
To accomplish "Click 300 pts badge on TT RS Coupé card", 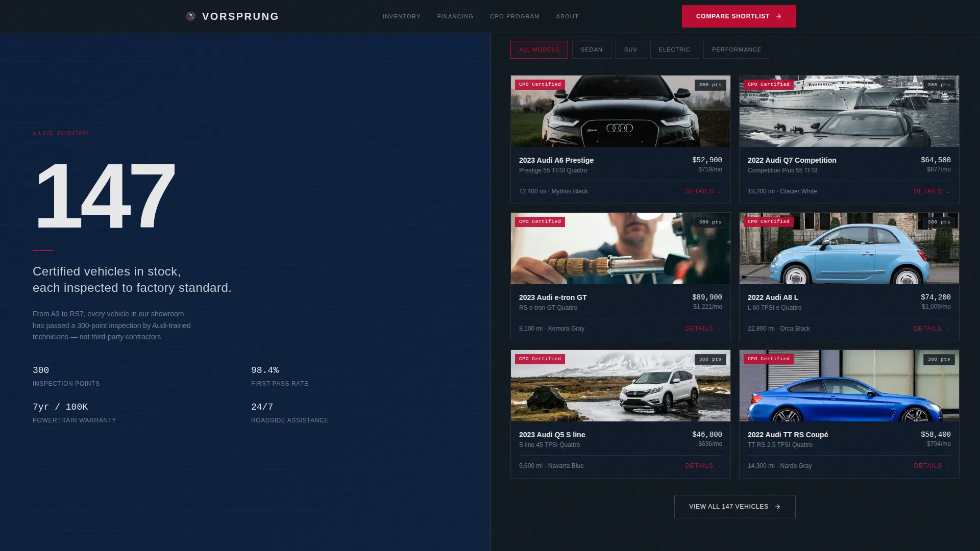I will pyautogui.click(x=939, y=360).
